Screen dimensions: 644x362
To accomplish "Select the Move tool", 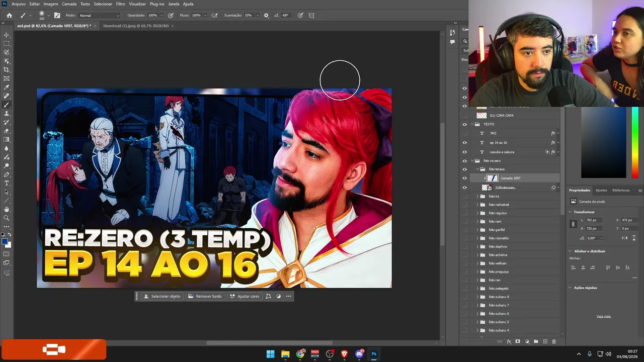I will tap(7, 35).
